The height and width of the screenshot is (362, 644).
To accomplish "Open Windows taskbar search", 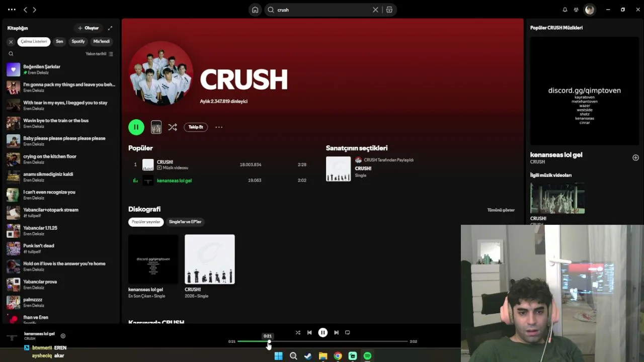I will tap(293, 356).
